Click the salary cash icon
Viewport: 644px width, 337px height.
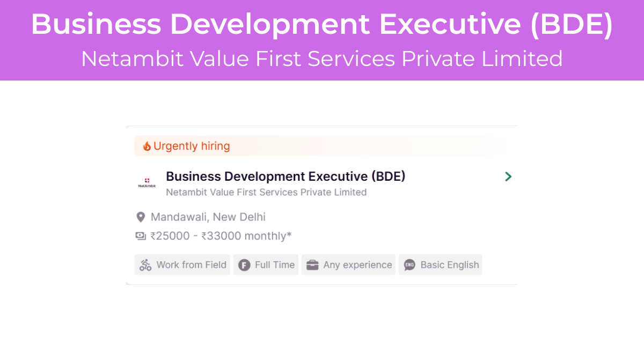pyautogui.click(x=141, y=236)
